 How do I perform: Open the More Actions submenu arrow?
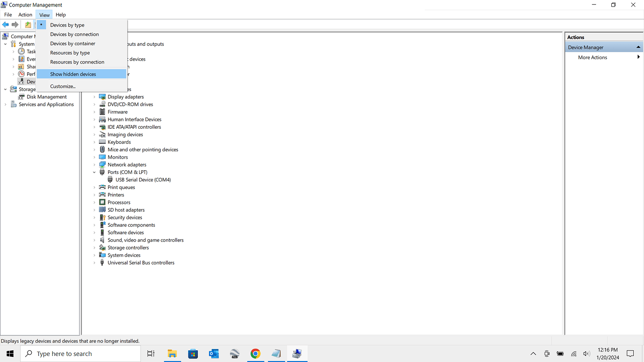click(x=638, y=57)
